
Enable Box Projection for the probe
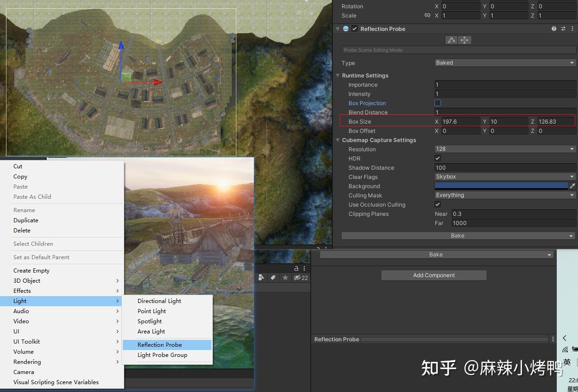(438, 103)
